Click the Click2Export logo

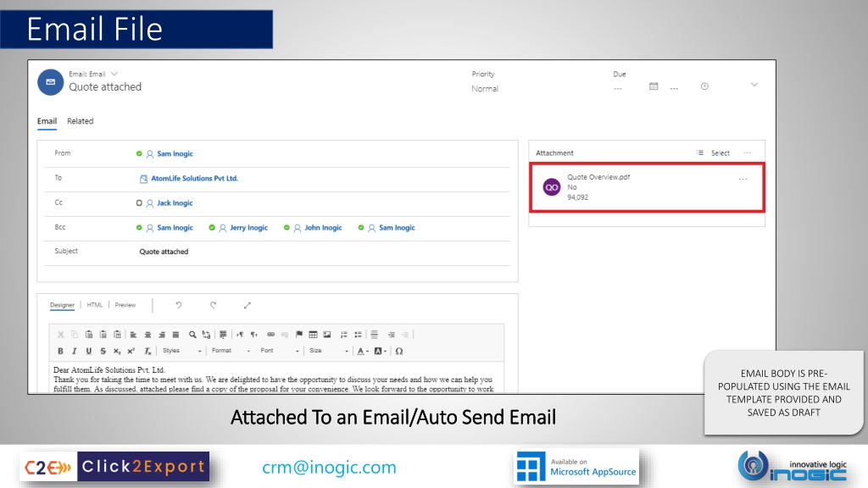coord(114,468)
